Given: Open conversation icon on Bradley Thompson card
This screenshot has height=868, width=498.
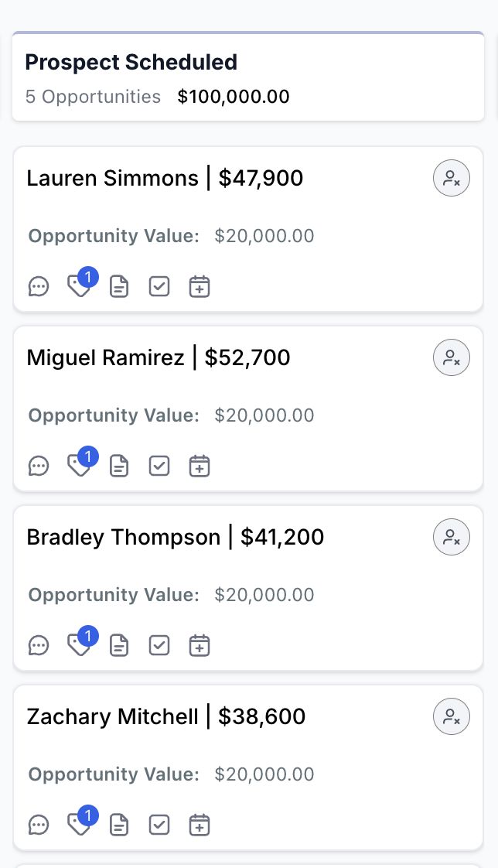Looking at the screenshot, I should pos(39,645).
